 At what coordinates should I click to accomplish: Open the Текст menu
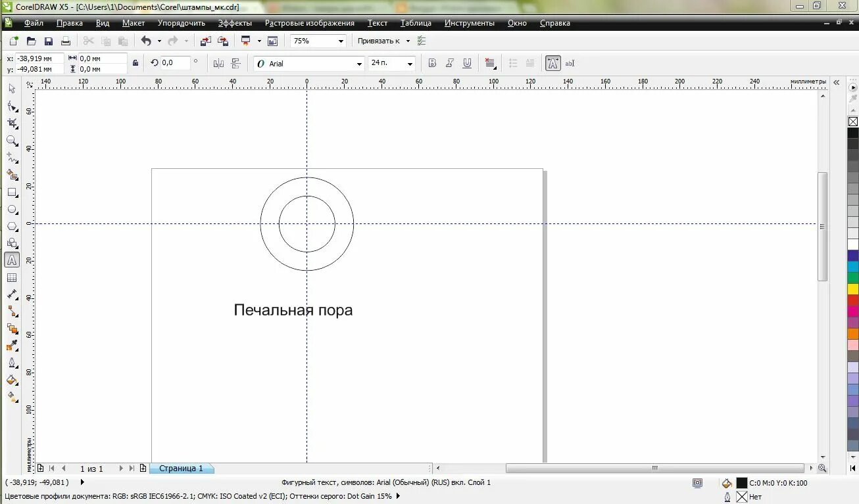[x=378, y=23]
